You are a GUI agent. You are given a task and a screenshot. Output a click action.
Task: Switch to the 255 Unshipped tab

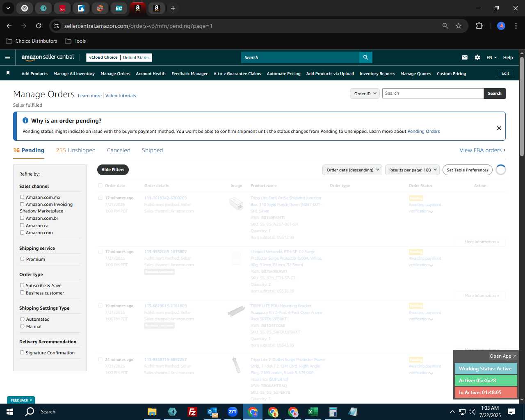tap(75, 150)
